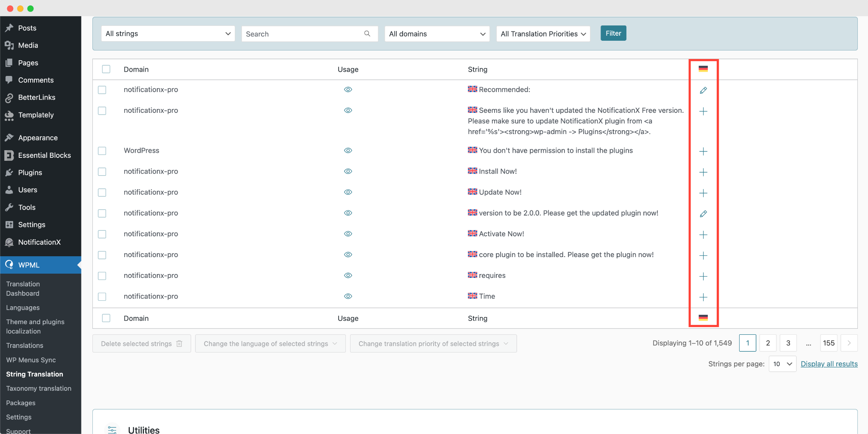Check the select-all checkbox in the table header
868x434 pixels.
point(106,69)
